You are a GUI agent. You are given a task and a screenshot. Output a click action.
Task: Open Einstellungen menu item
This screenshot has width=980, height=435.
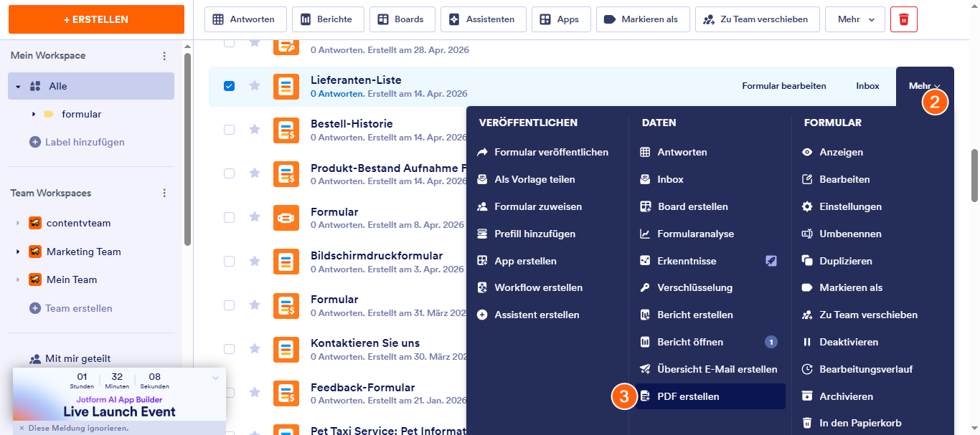tap(842, 206)
